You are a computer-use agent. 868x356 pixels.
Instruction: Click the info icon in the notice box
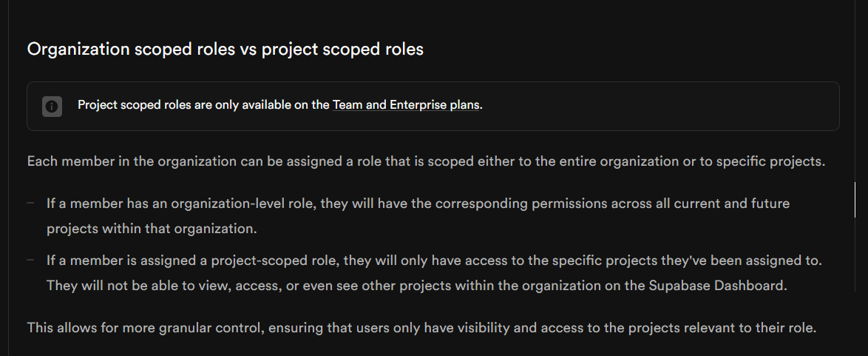pyautogui.click(x=52, y=106)
